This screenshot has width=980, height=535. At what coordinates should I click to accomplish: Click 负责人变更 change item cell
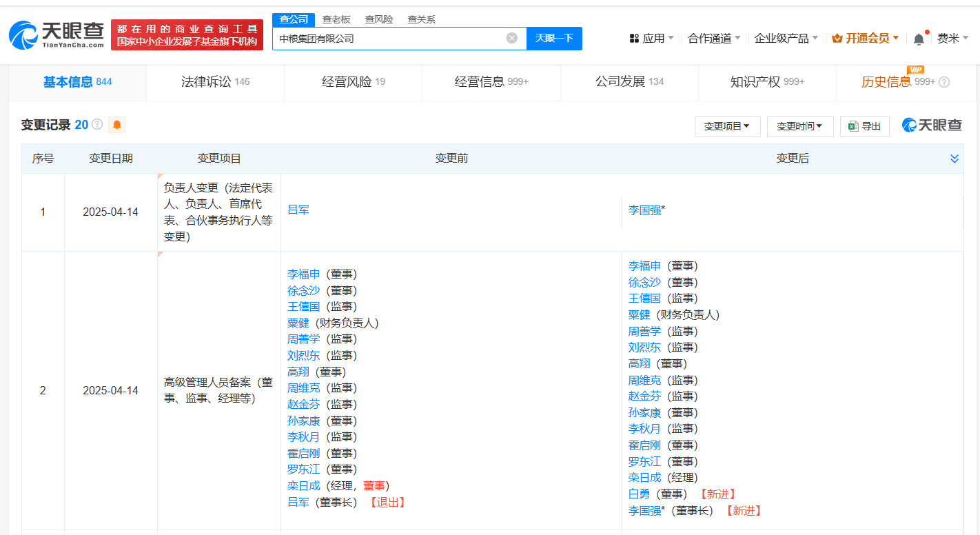(x=218, y=212)
